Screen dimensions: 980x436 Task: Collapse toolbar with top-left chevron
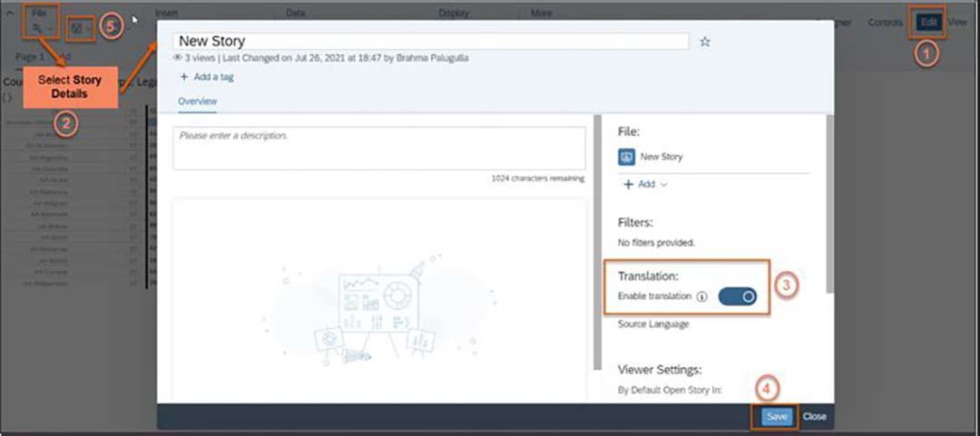[11, 14]
